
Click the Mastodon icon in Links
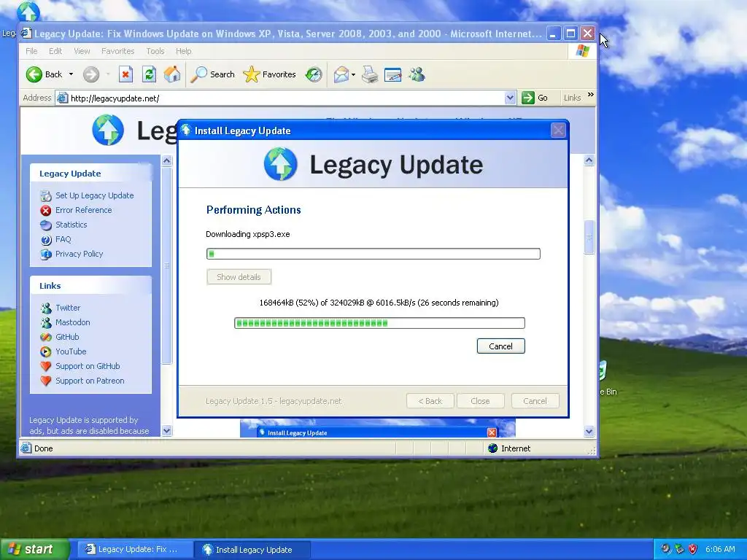46,323
